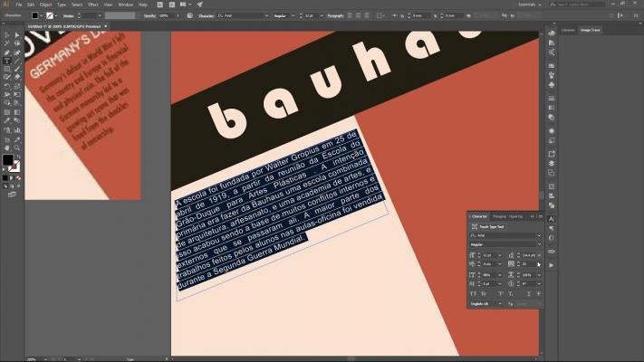This screenshot has height=362, width=644.
Task: Switch to the Paragraph panel tab
Action: coord(499,216)
